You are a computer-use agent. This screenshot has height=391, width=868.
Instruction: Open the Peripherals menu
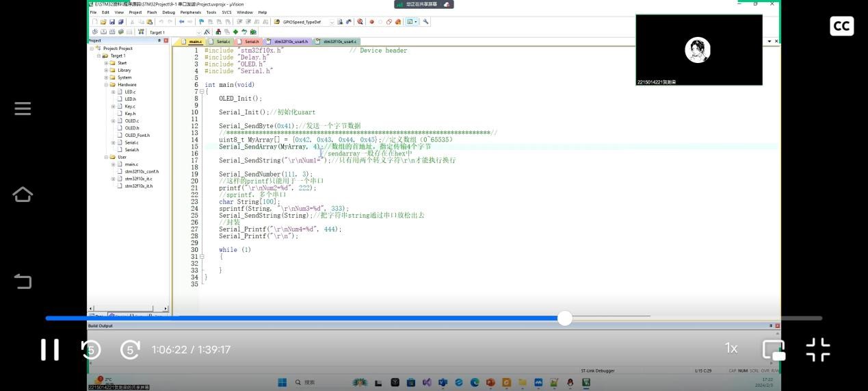coord(190,12)
